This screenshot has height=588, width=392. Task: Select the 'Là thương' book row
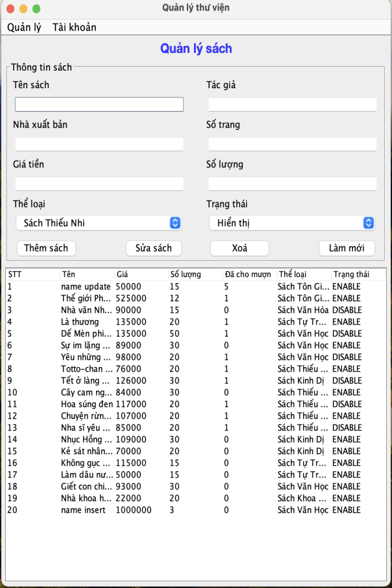[x=196, y=321]
